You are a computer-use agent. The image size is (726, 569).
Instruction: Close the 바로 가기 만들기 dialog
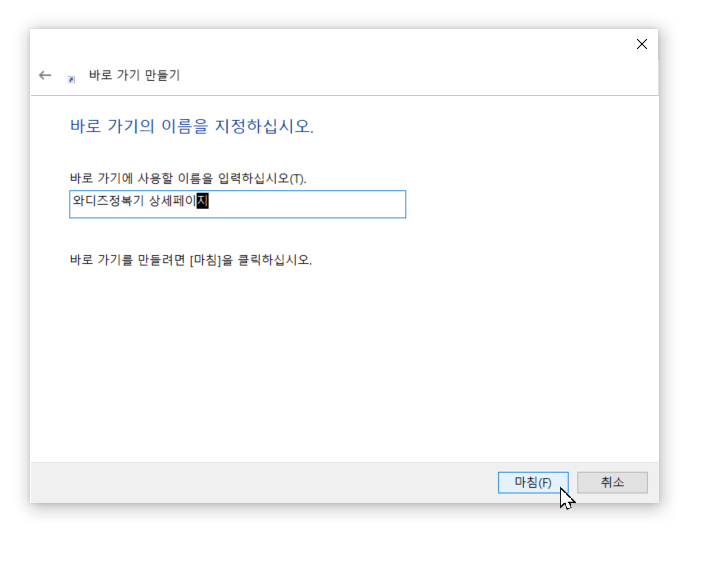click(x=642, y=44)
